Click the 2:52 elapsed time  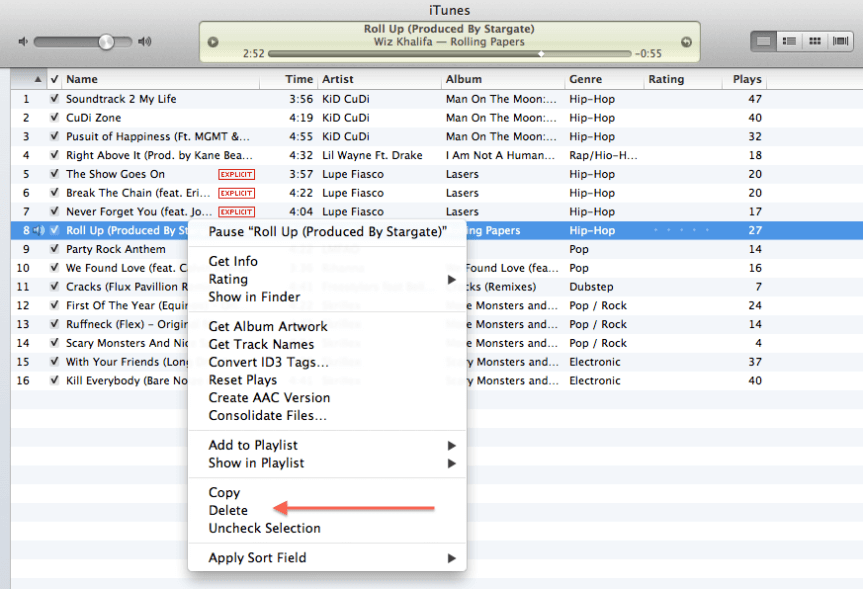(x=254, y=53)
